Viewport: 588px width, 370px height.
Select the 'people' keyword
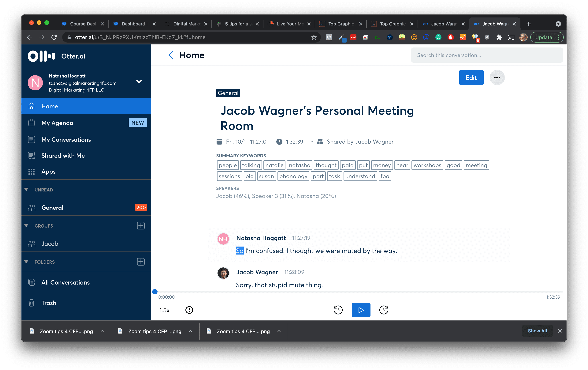click(x=228, y=165)
